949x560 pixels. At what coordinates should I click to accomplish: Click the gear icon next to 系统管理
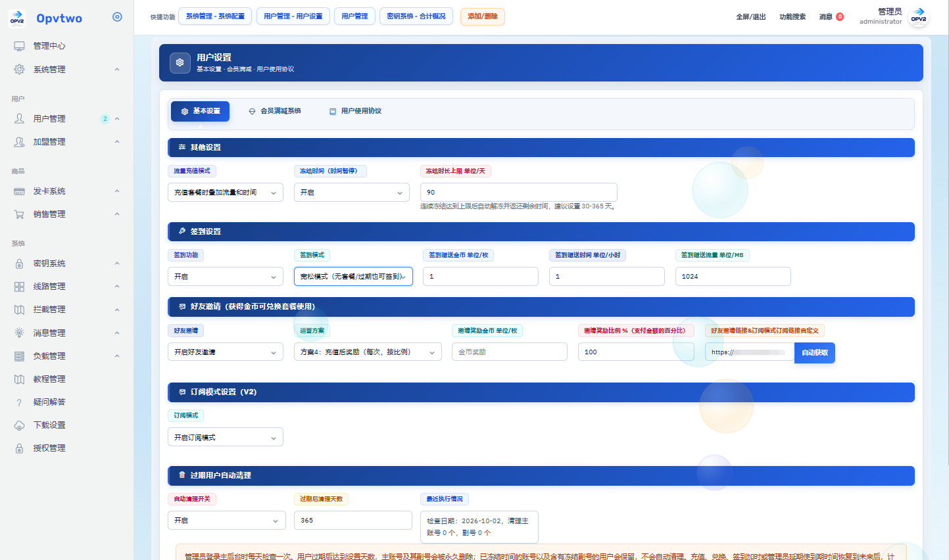pyautogui.click(x=19, y=69)
